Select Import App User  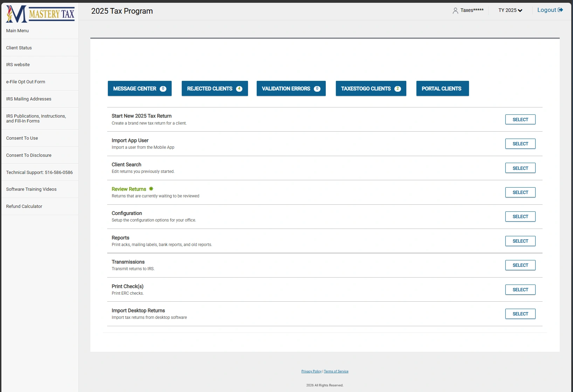[520, 144]
